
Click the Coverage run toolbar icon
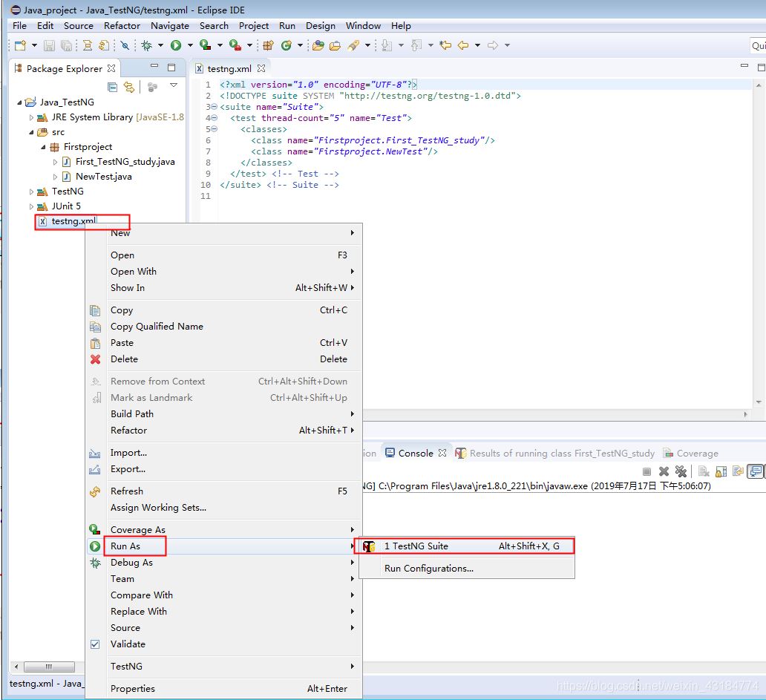coord(205,45)
